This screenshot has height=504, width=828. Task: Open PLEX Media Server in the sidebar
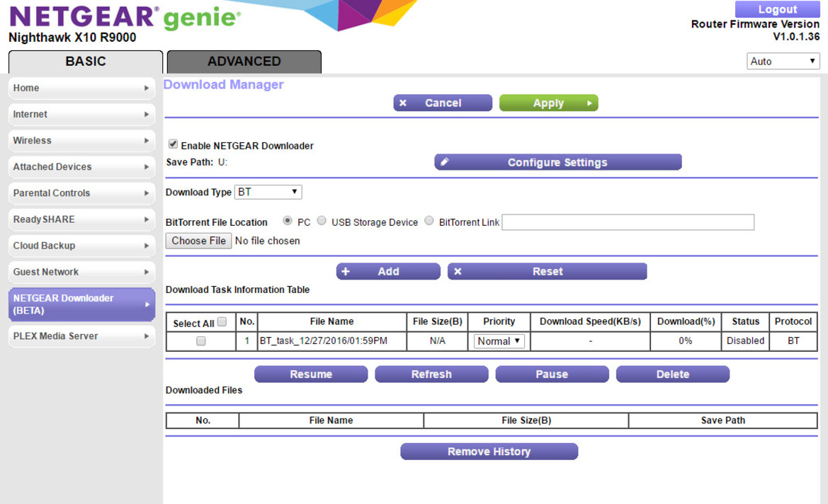pyautogui.click(x=82, y=336)
